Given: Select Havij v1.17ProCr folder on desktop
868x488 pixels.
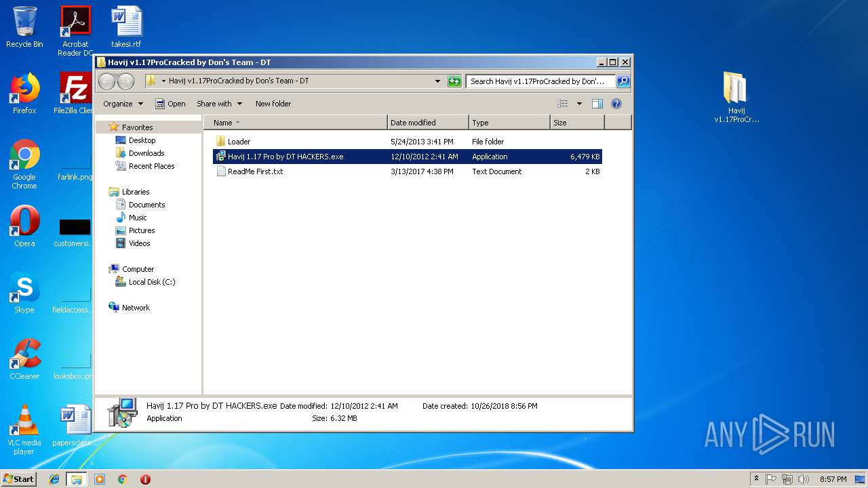Looking at the screenshot, I should (736, 98).
